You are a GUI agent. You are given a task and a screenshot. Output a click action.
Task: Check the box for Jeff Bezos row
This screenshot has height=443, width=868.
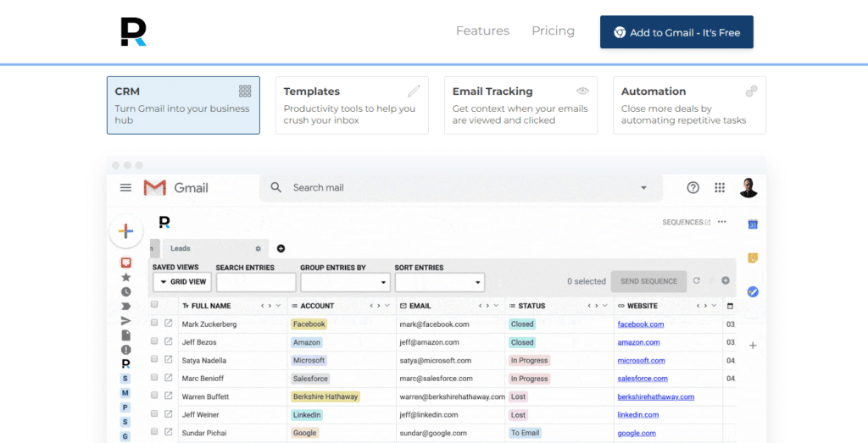[x=154, y=341]
